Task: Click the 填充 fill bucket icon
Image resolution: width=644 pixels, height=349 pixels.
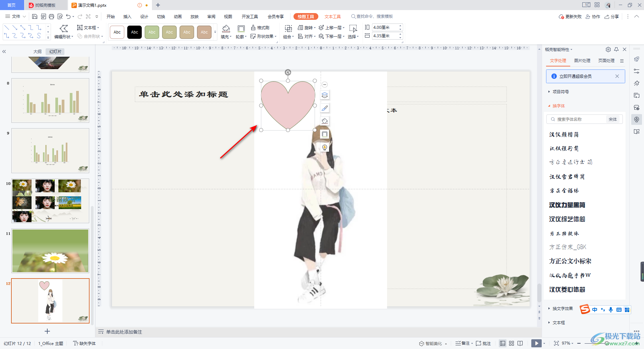Action: click(x=226, y=29)
